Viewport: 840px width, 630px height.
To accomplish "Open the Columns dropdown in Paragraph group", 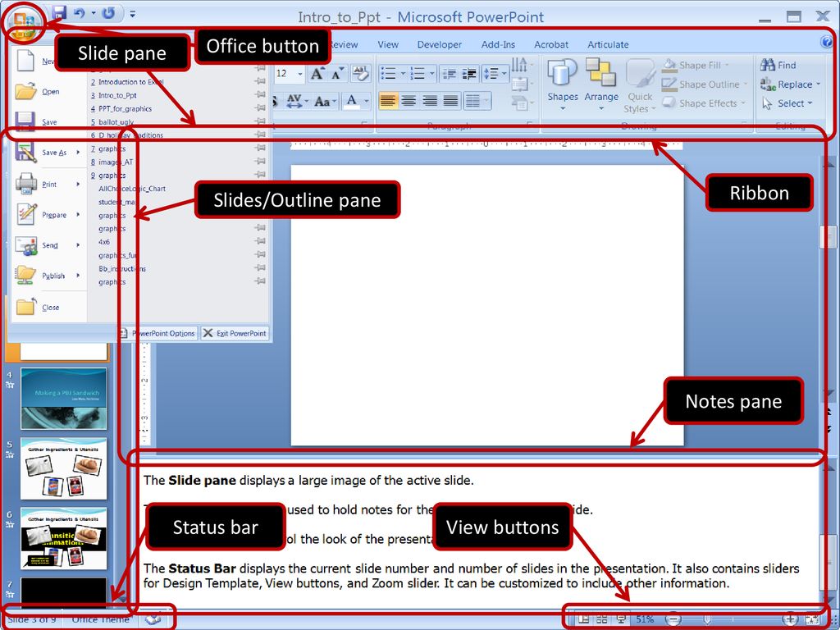I will click(x=477, y=100).
